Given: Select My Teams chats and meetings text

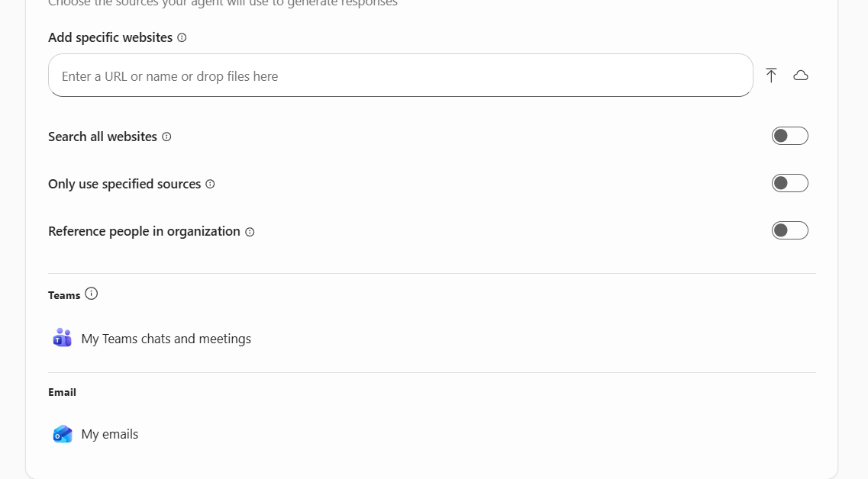Looking at the screenshot, I should (x=166, y=339).
